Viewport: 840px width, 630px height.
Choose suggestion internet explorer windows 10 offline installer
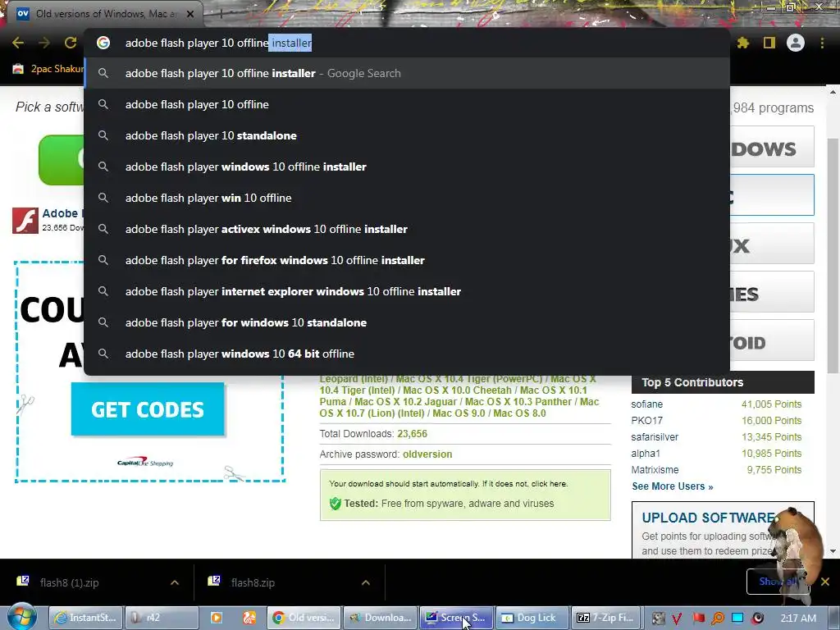[x=407, y=291]
